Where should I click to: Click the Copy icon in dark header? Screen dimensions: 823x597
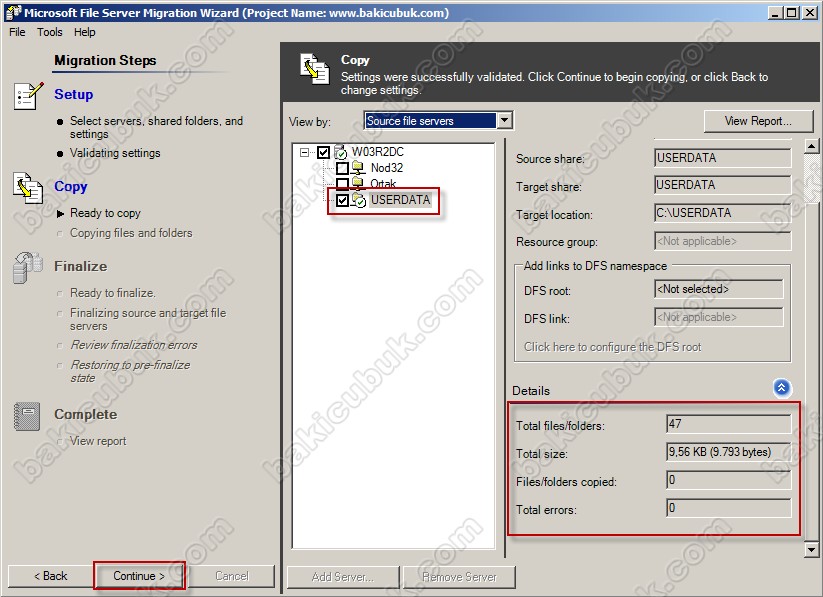pyautogui.click(x=315, y=69)
